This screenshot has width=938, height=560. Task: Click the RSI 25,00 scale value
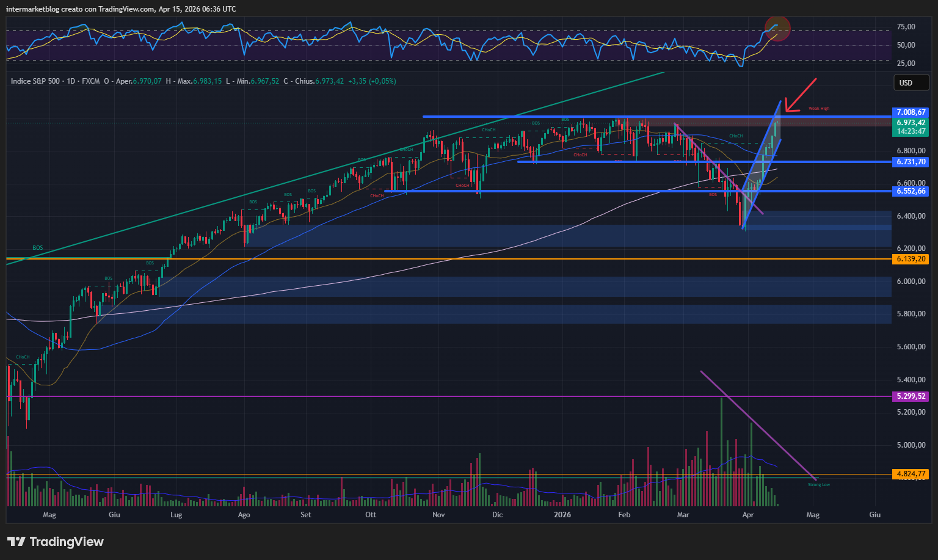(906, 64)
